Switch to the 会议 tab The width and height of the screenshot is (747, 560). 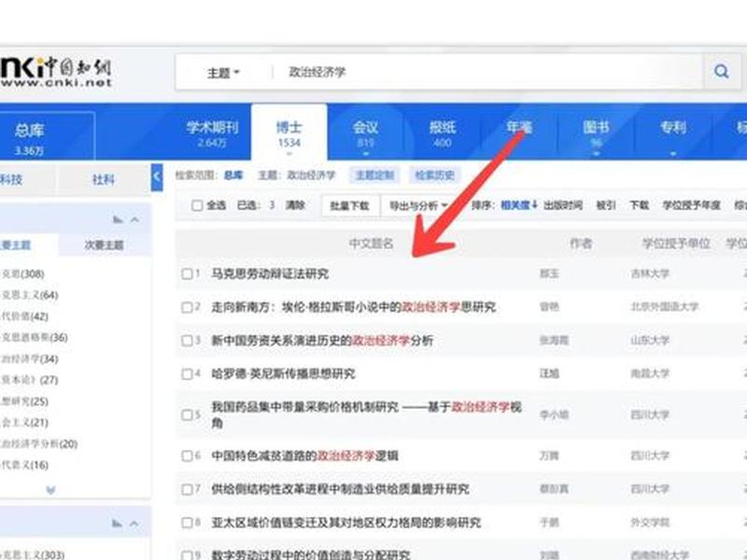coord(365,133)
